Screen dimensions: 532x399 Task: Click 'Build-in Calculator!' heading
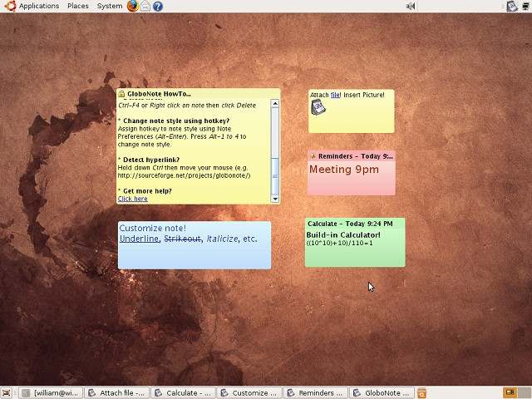pyautogui.click(x=343, y=234)
